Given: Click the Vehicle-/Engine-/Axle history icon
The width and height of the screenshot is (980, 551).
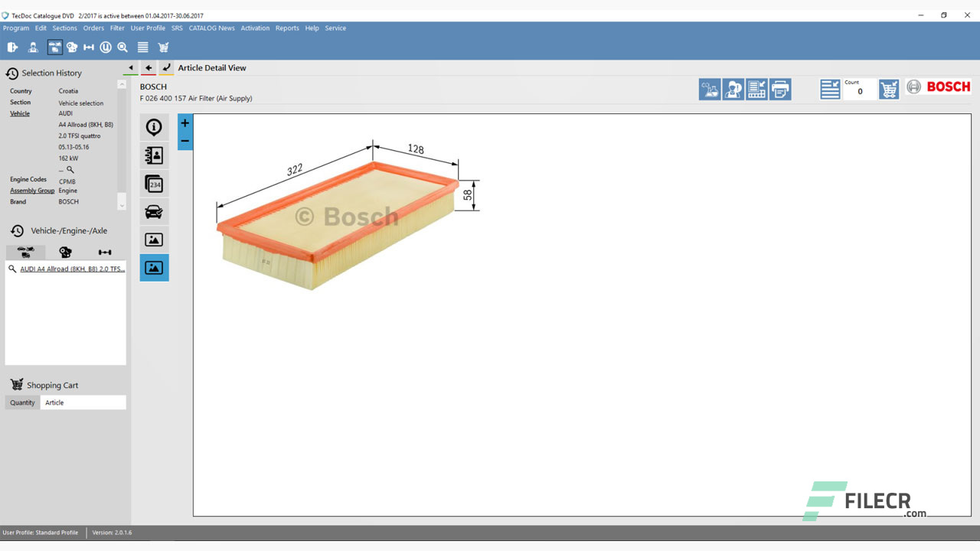Looking at the screenshot, I should tap(17, 230).
